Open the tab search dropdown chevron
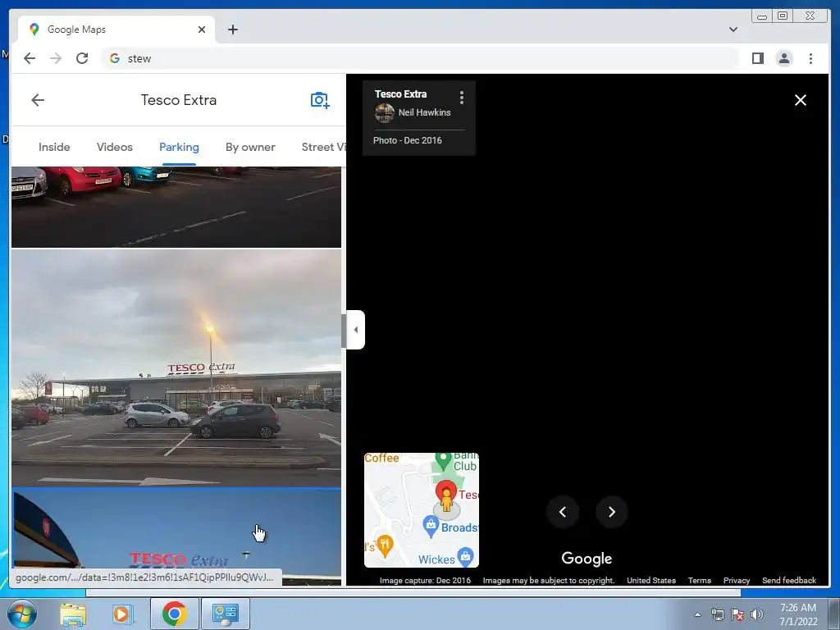This screenshot has width=840, height=630. [733, 30]
